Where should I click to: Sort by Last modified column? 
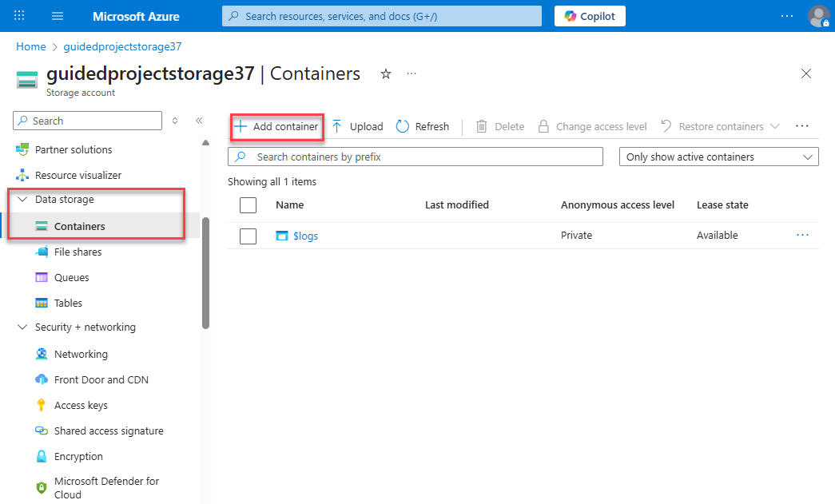(457, 205)
